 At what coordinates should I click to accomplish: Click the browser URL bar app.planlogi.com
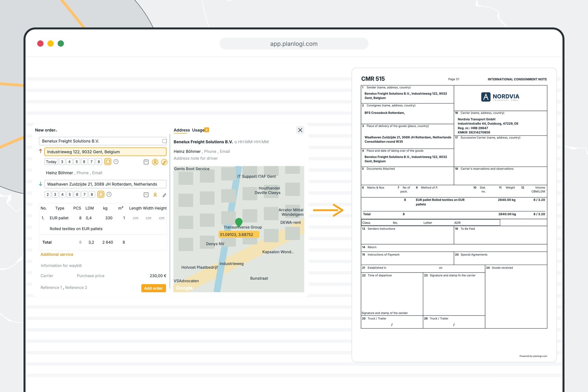tap(294, 44)
